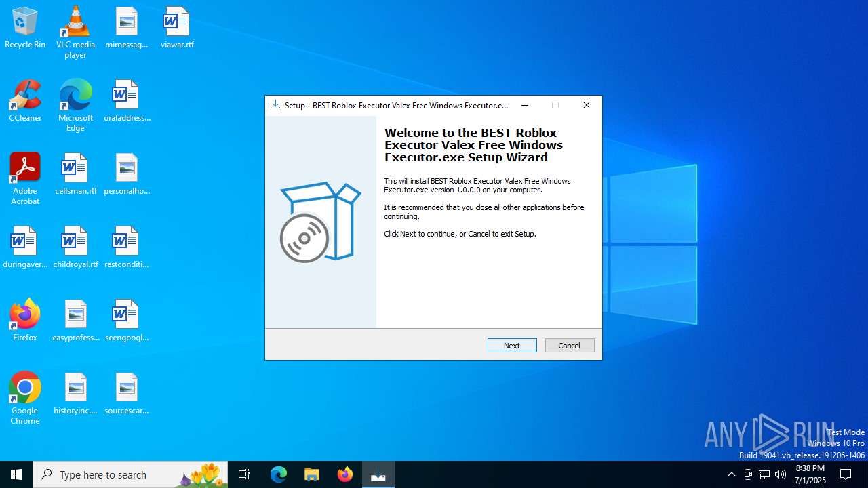Launch Firefox from the taskbar

(x=345, y=474)
